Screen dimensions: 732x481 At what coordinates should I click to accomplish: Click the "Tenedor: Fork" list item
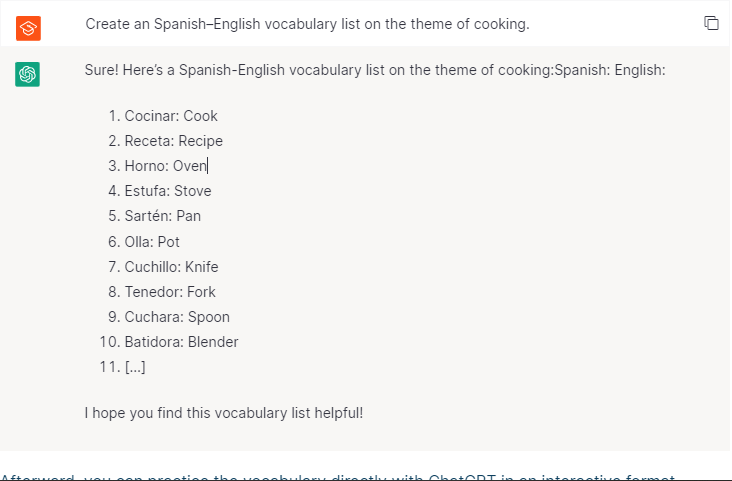pyautogui.click(x=170, y=292)
